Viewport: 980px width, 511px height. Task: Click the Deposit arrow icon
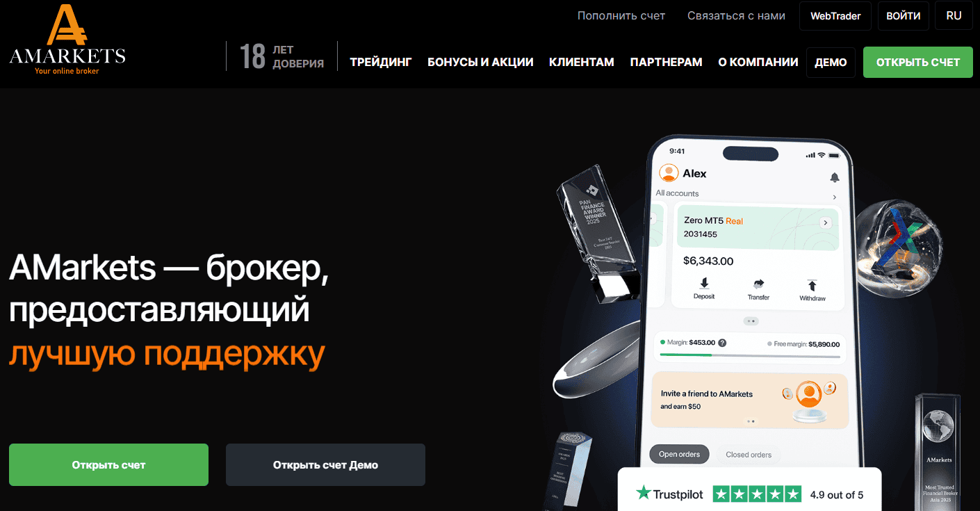pos(704,284)
